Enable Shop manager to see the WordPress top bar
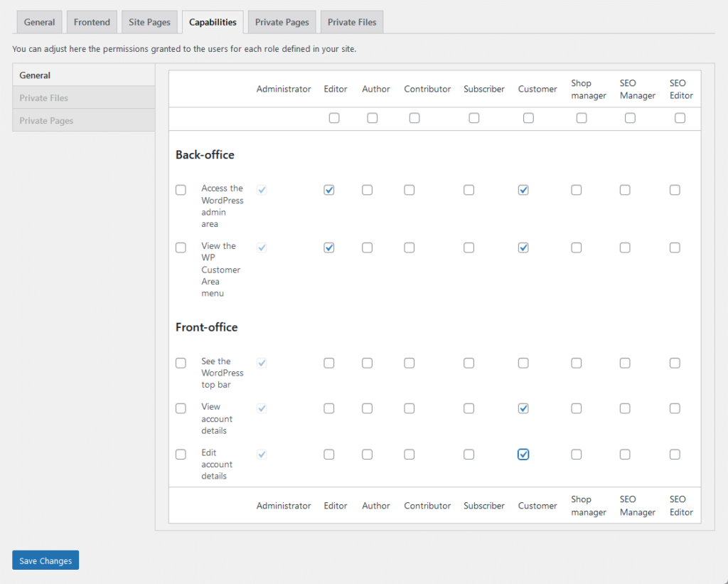This screenshot has height=584, width=728. click(576, 363)
